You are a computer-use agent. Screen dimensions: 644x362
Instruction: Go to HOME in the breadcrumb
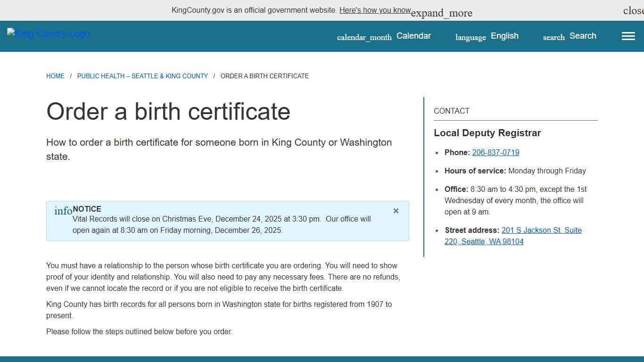pyautogui.click(x=55, y=76)
